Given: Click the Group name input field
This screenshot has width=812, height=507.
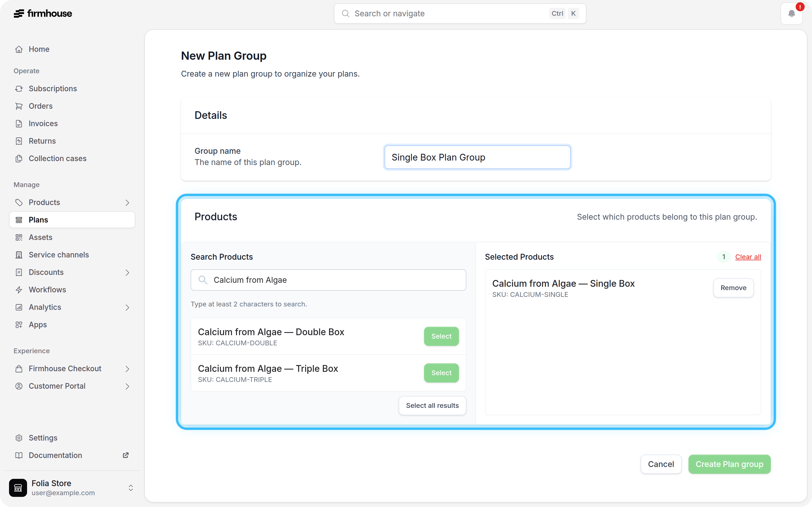Looking at the screenshot, I should (x=477, y=157).
